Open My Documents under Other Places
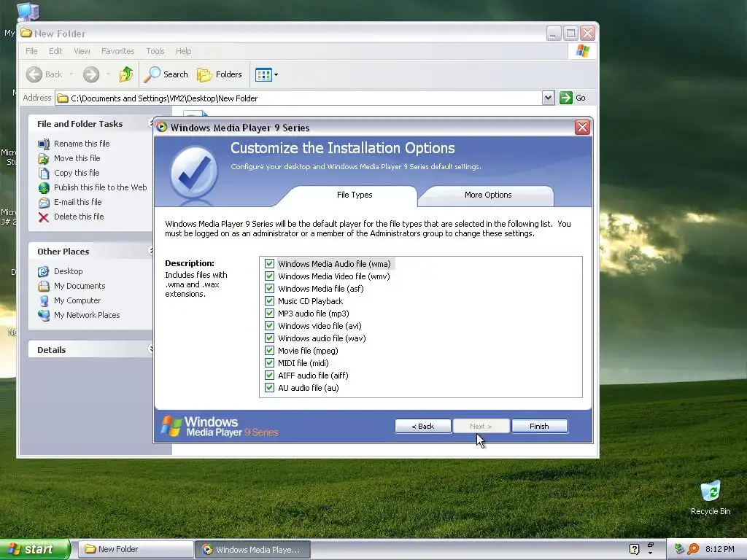The width and height of the screenshot is (747, 560). tap(80, 286)
